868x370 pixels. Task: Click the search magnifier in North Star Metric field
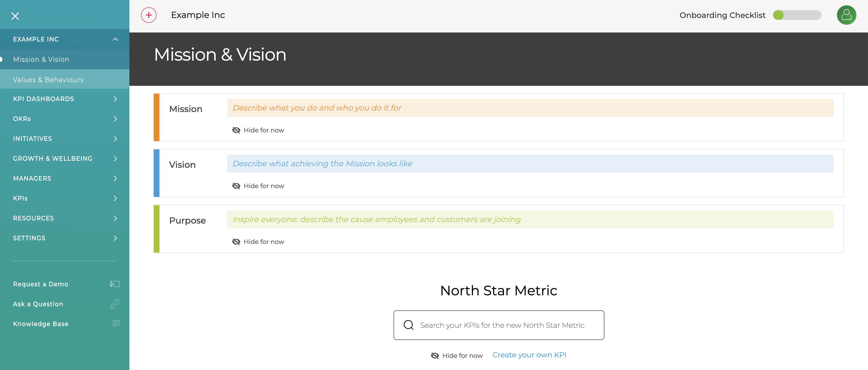[x=408, y=325]
